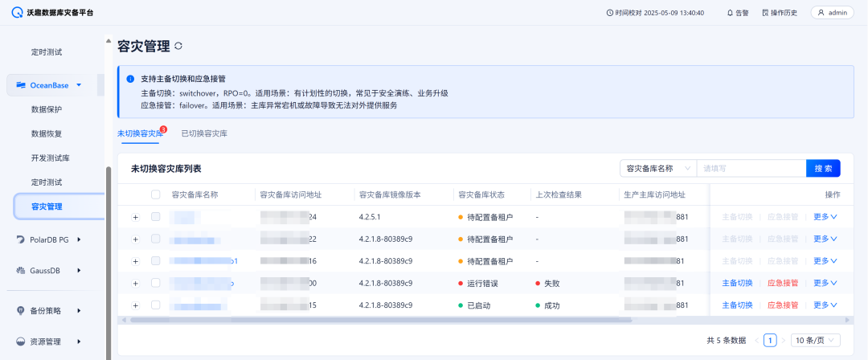
Task: Click the GaussDB icon in sidebar
Action: (x=20, y=270)
